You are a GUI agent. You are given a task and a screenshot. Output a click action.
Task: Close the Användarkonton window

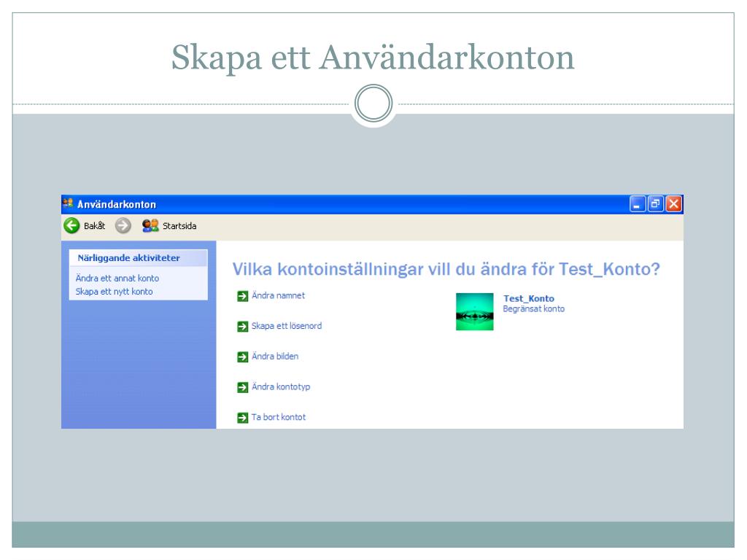(673, 204)
